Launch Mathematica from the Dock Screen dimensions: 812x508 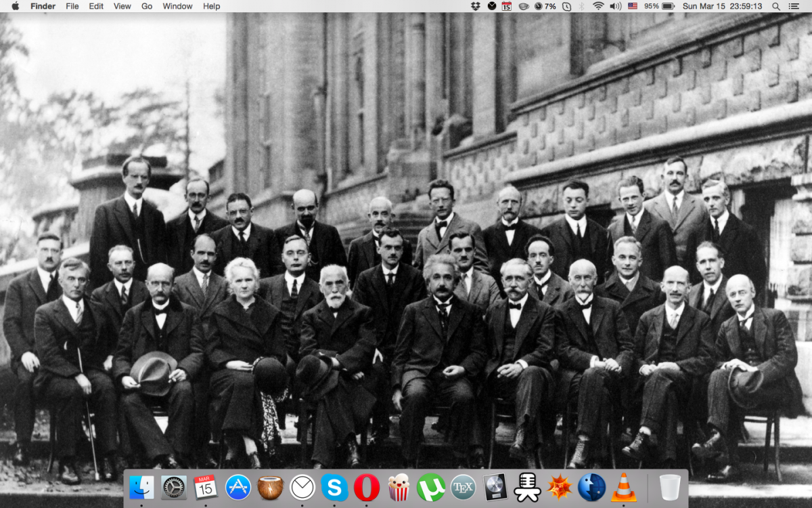tap(560, 487)
